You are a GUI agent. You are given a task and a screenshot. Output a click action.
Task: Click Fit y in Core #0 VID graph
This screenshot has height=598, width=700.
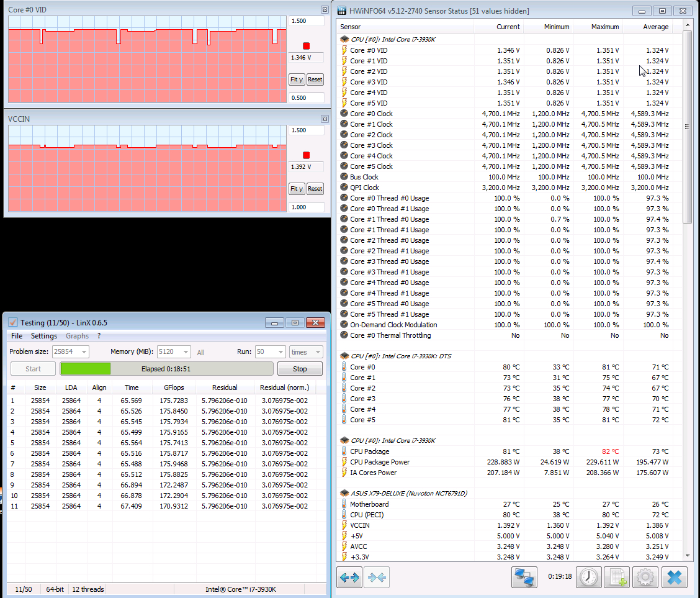[297, 79]
